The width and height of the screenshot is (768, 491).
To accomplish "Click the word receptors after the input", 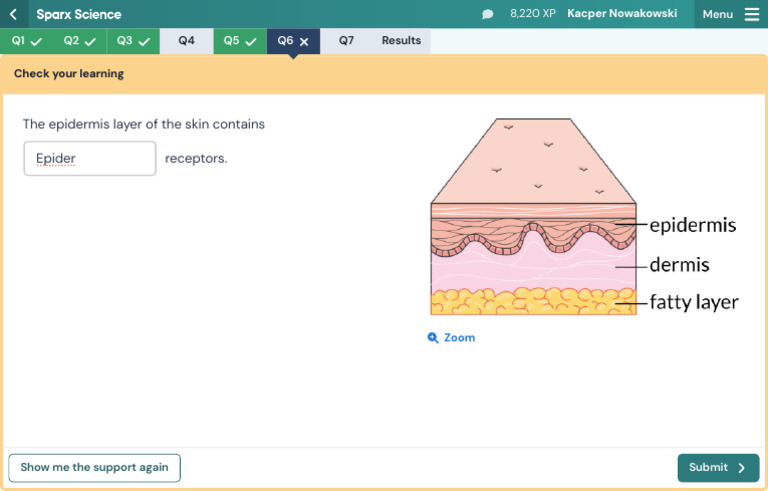I will pyautogui.click(x=196, y=159).
